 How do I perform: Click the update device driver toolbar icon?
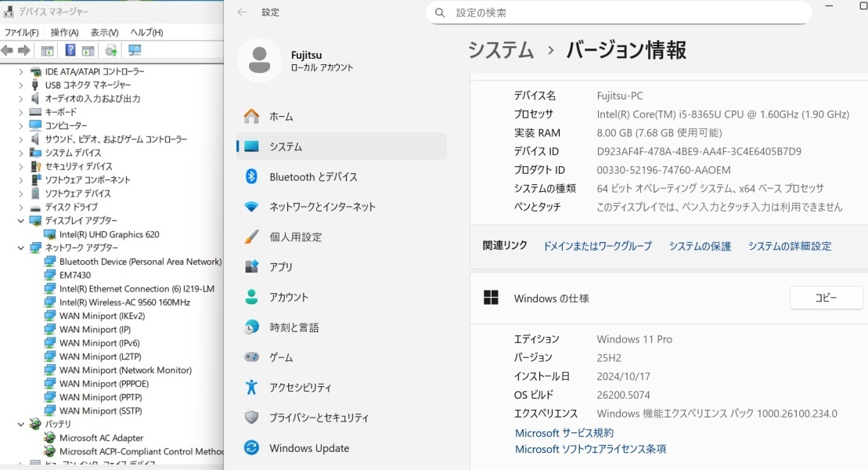pos(111,51)
